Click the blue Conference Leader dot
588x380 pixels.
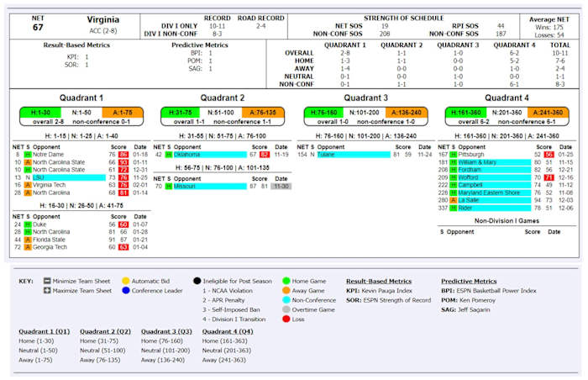[125, 290]
